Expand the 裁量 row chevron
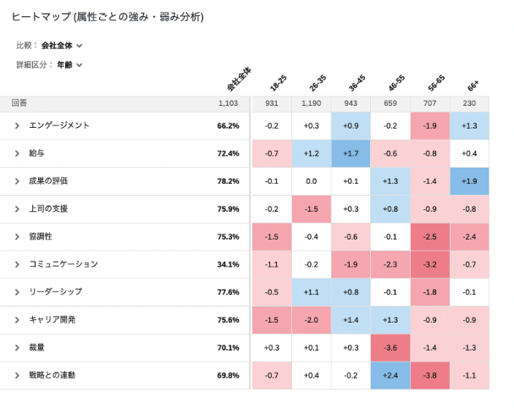The height and width of the screenshot is (420, 514). 17,348
